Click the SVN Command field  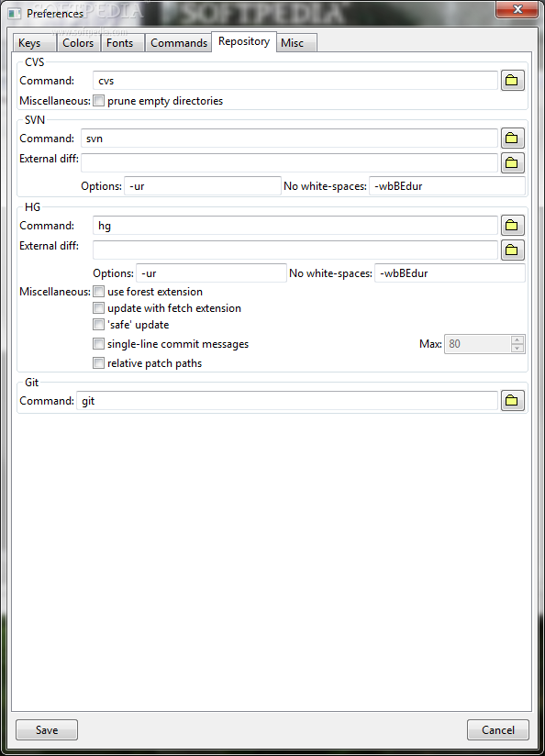pos(289,139)
